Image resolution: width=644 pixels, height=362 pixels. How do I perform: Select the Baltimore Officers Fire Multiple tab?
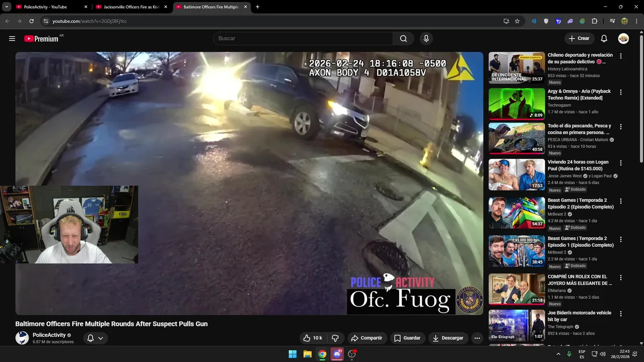(x=211, y=7)
